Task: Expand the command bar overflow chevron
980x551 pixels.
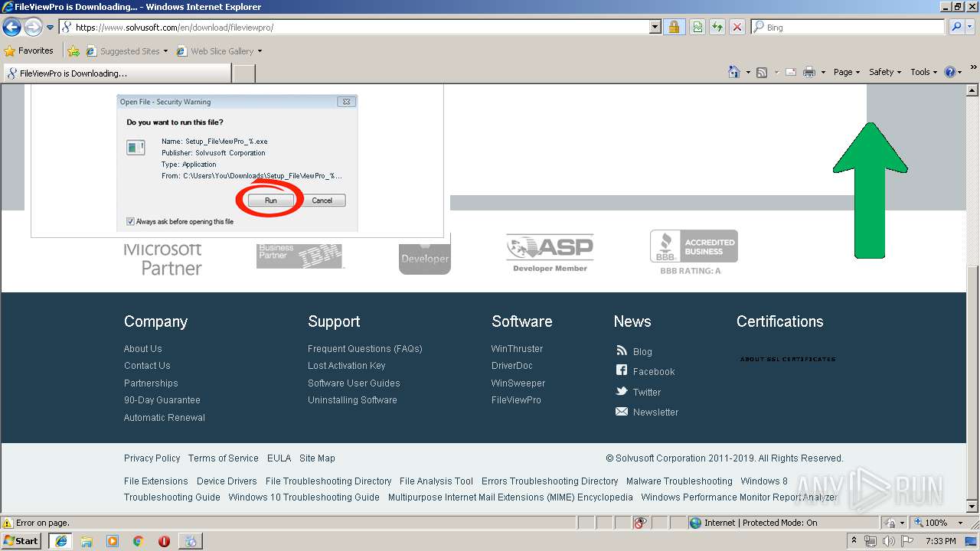Action: 974,68
